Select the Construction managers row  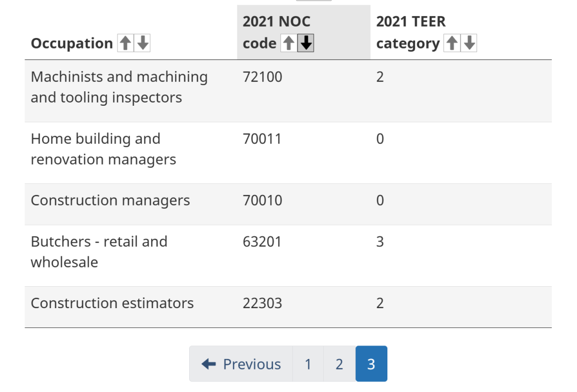coord(288,205)
